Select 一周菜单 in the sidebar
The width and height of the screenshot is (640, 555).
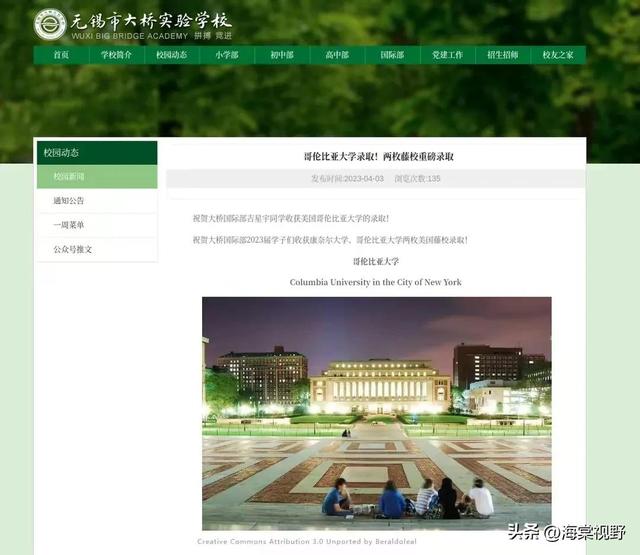[x=97, y=225]
